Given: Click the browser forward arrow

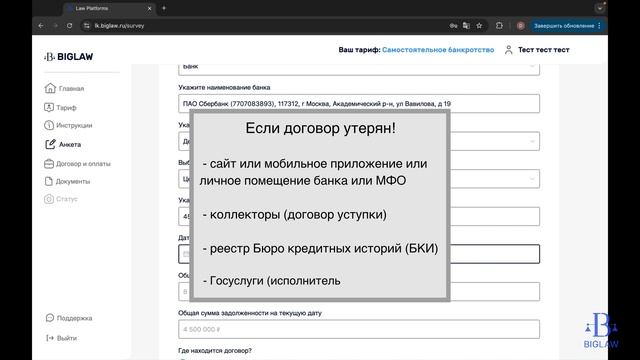Looking at the screenshot, I should [56, 25].
